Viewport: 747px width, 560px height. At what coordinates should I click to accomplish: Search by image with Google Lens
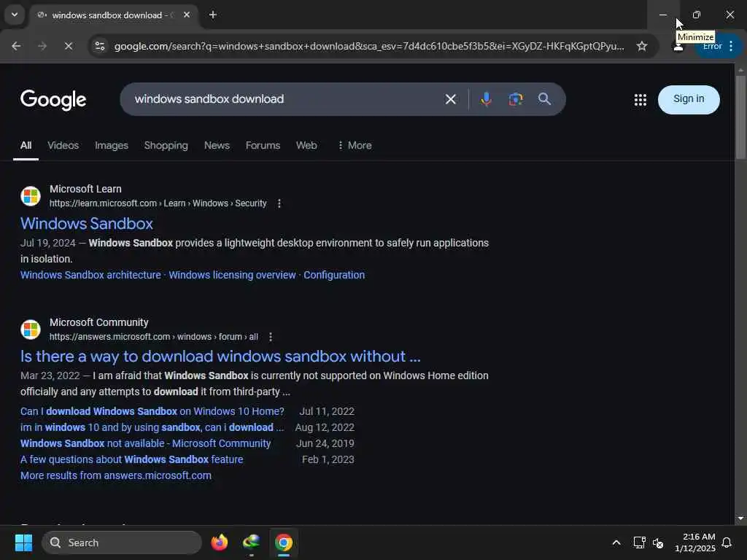tap(516, 99)
